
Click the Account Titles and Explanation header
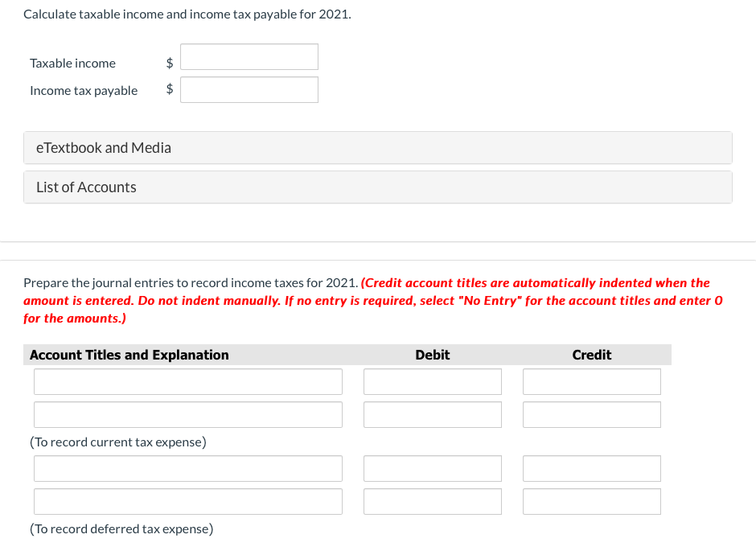click(x=129, y=355)
